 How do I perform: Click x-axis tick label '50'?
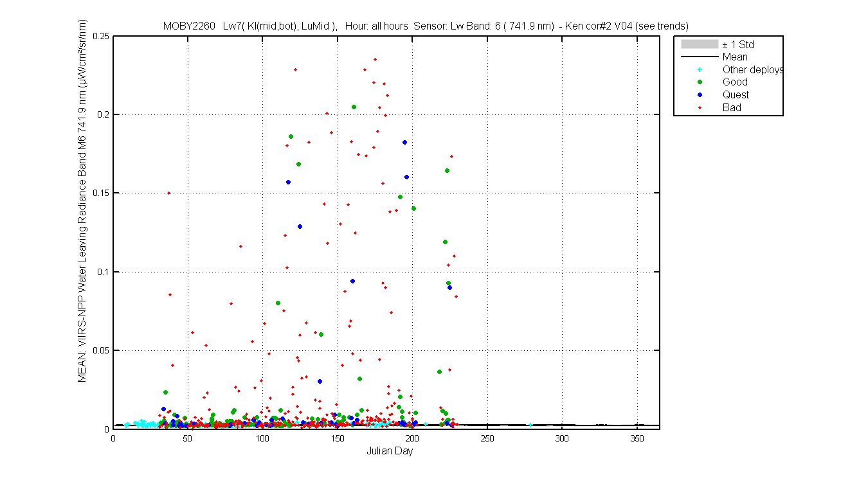pyautogui.click(x=188, y=438)
